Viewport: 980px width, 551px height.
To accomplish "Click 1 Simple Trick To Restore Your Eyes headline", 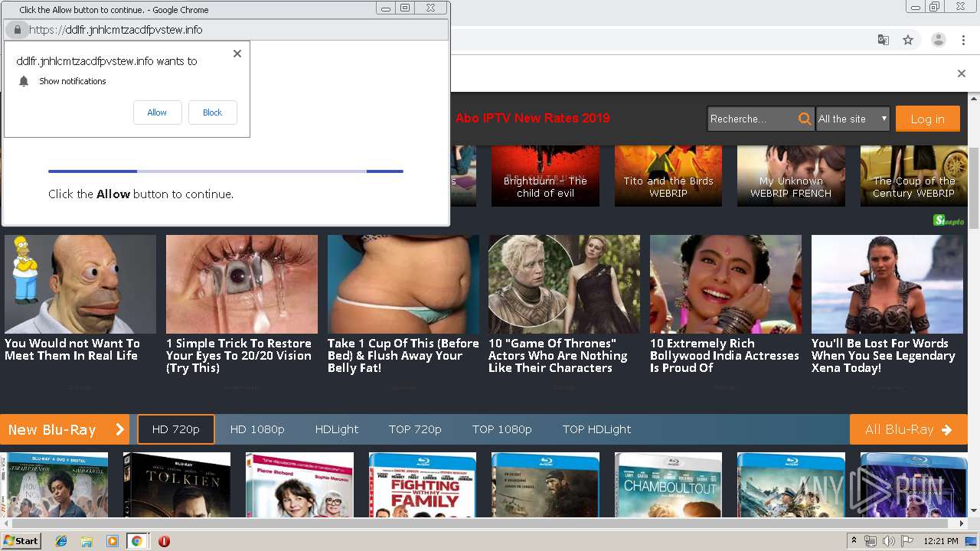I will [x=239, y=356].
